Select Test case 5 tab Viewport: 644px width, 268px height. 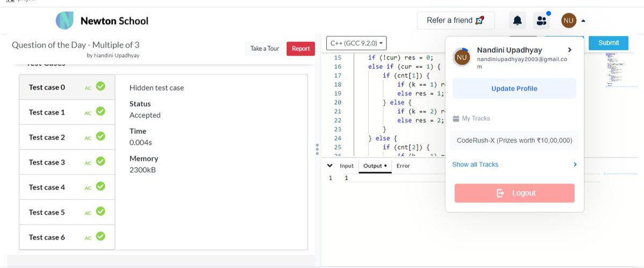point(67,212)
